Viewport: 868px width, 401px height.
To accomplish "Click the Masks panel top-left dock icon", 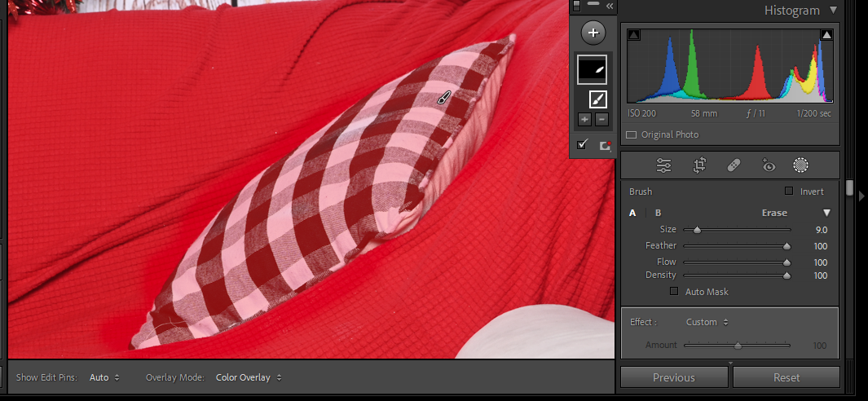I will (x=576, y=6).
